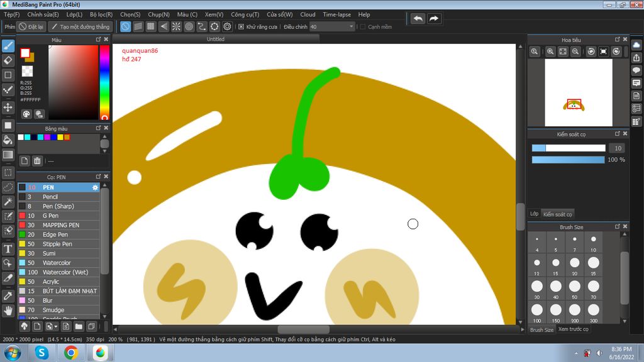
Task: Open the Công cụ(T) menu
Action: [245, 14]
